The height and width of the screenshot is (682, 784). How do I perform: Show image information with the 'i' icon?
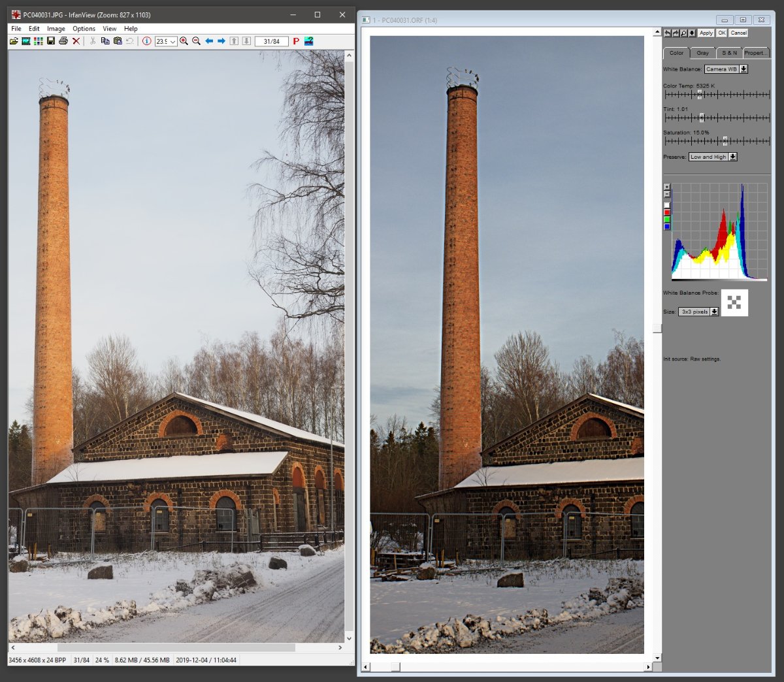[146, 41]
